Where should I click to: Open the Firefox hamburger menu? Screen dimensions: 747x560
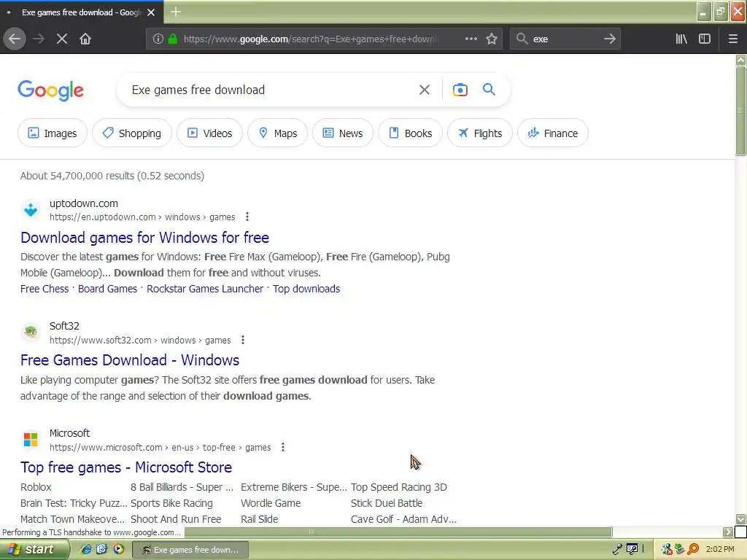coord(732,39)
